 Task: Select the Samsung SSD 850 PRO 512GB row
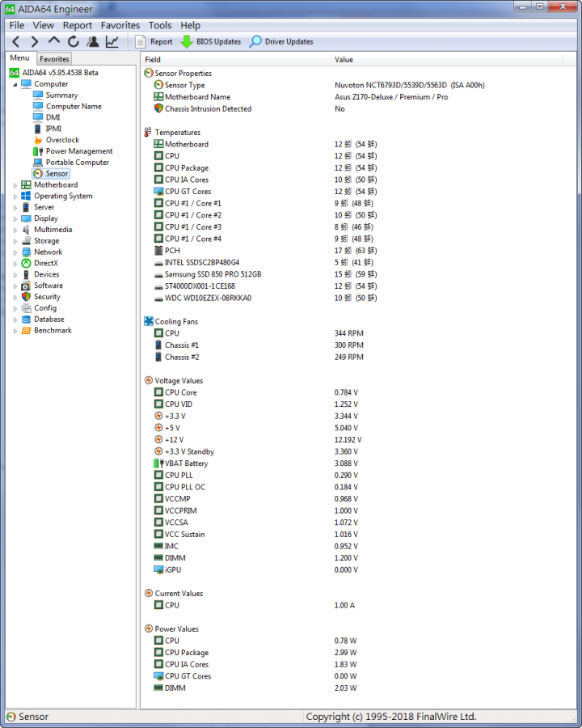point(358,274)
